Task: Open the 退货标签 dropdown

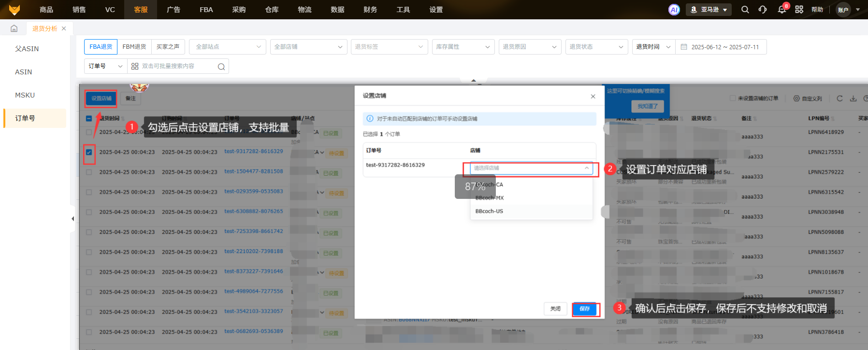Action: [390, 47]
